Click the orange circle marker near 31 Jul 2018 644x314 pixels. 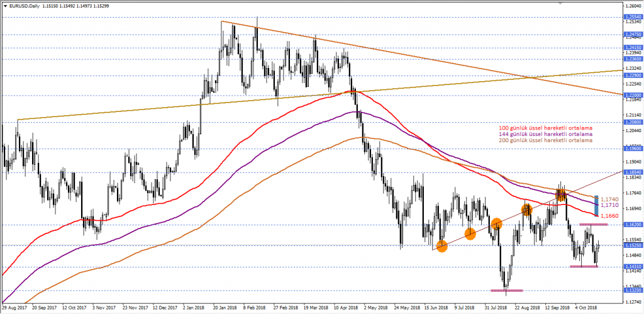point(497,223)
